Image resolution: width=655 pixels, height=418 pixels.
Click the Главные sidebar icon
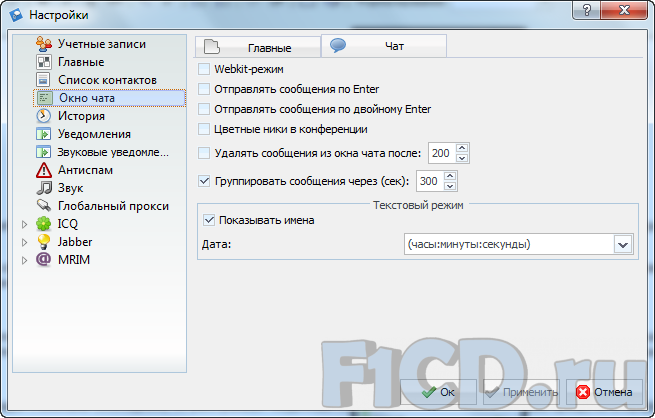click(x=43, y=62)
